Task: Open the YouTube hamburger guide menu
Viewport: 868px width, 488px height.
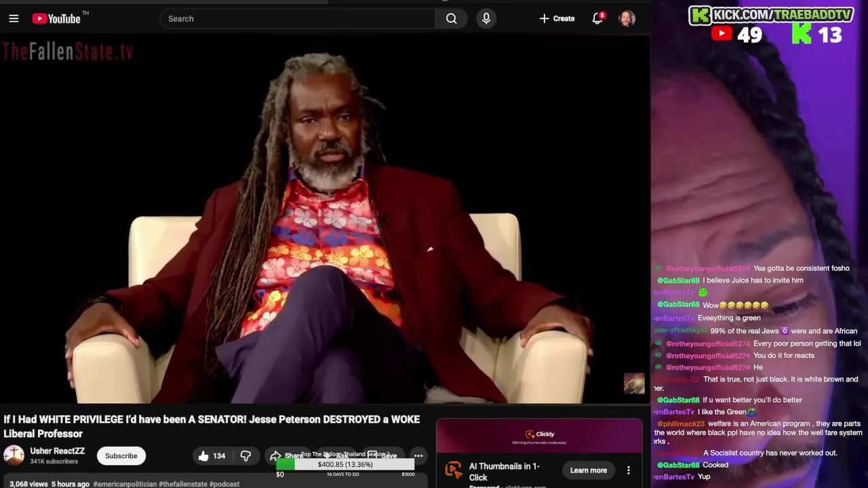Action: [x=14, y=19]
